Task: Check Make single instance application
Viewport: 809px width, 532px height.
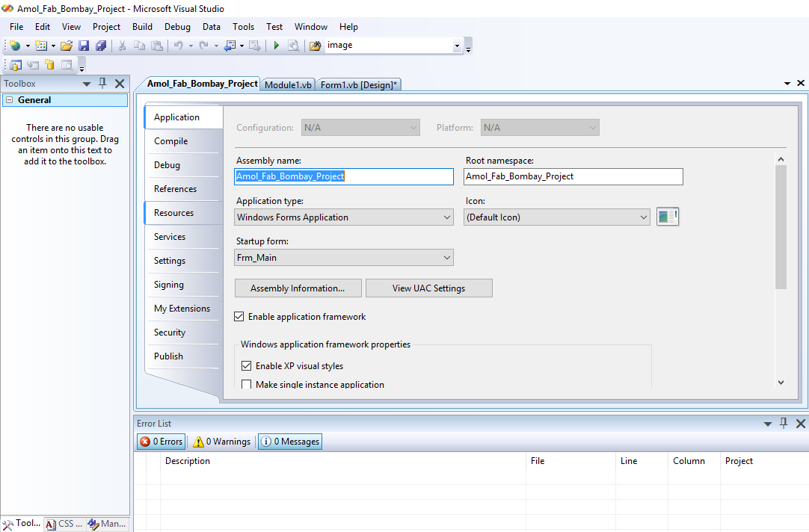Action: [247, 385]
